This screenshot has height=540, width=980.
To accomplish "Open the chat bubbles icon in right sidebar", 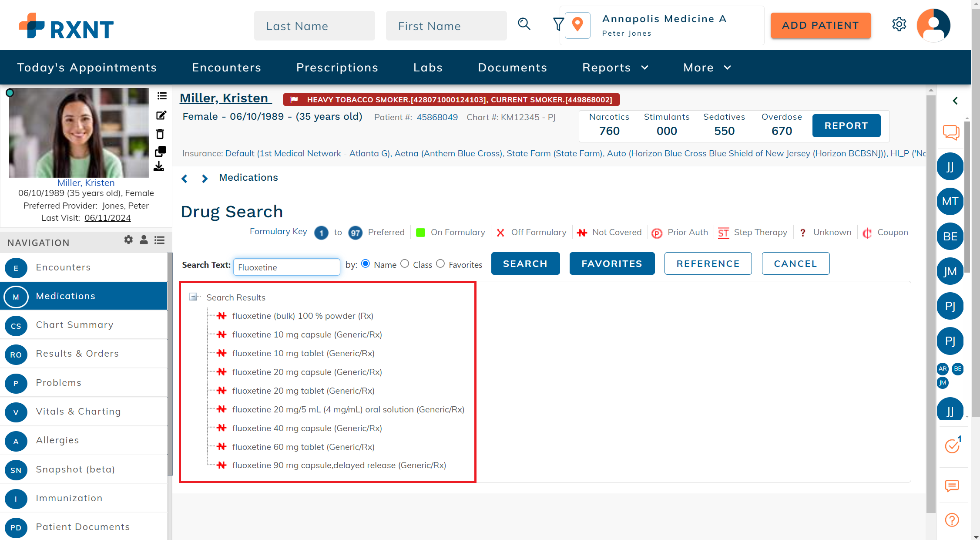I will coord(951,132).
